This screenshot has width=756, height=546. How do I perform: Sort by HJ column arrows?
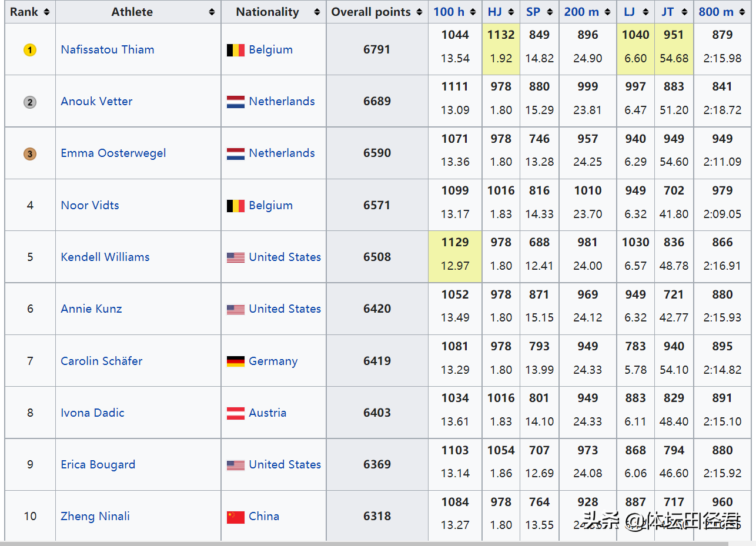(511, 12)
